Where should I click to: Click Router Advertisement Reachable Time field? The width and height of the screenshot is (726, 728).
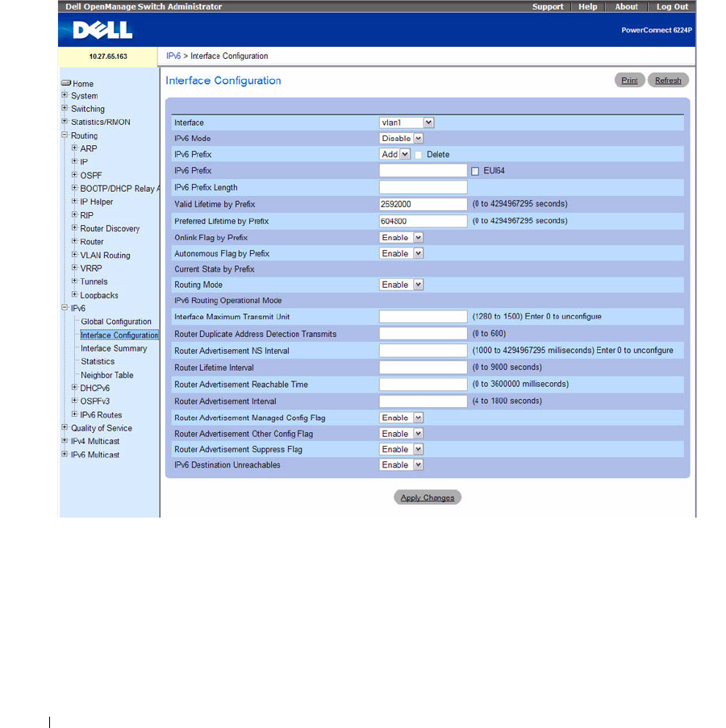(x=423, y=384)
